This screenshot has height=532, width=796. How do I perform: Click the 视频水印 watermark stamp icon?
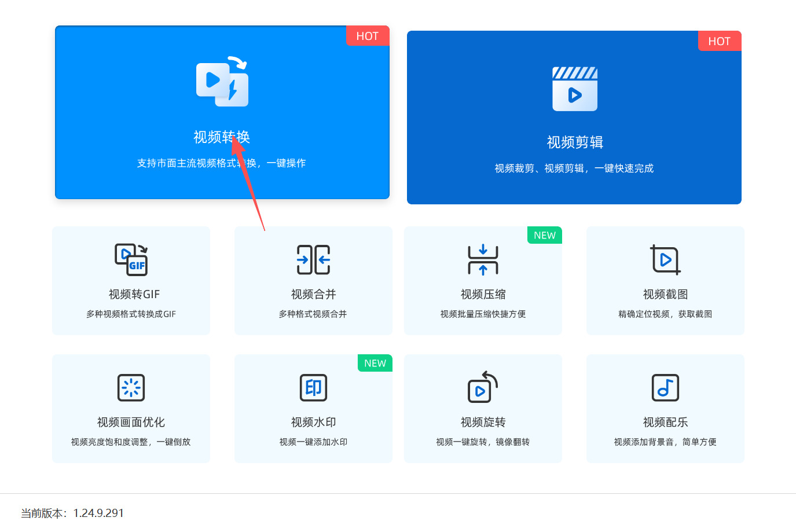coord(313,387)
